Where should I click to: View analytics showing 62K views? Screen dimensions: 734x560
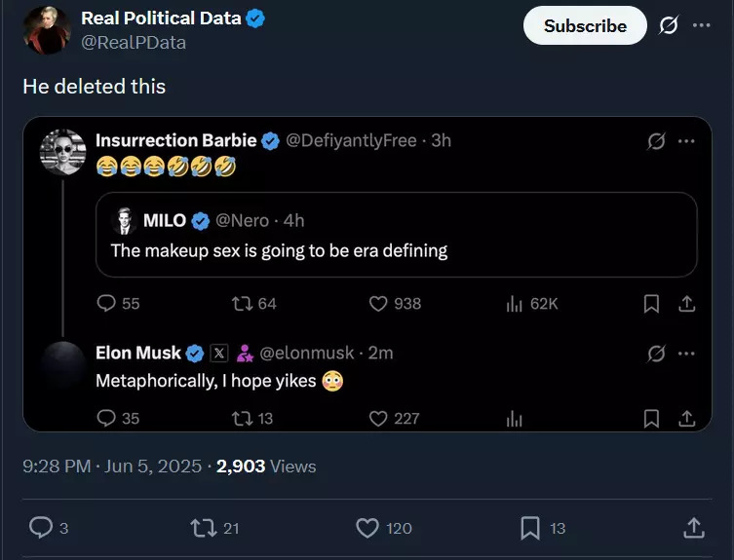point(516,304)
